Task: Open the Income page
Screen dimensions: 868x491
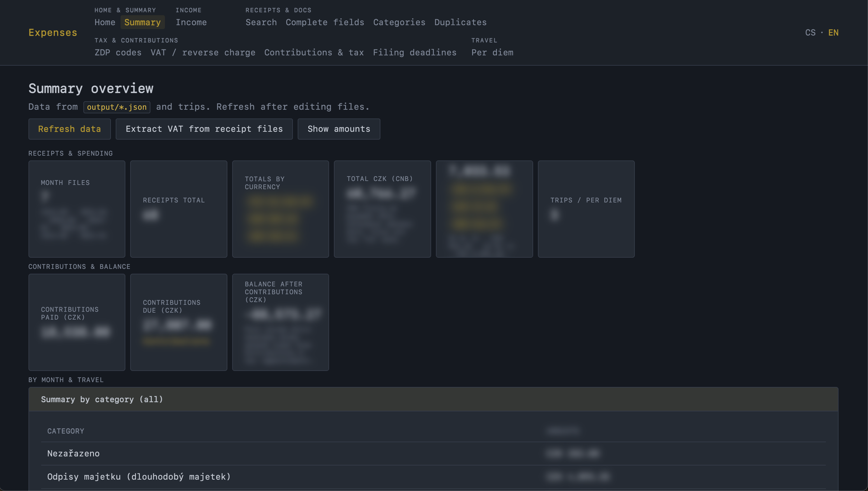Action: 191,22
